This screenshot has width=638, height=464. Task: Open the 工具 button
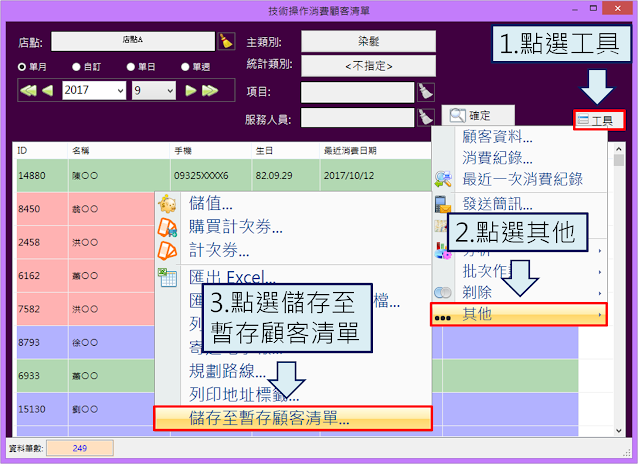point(599,120)
